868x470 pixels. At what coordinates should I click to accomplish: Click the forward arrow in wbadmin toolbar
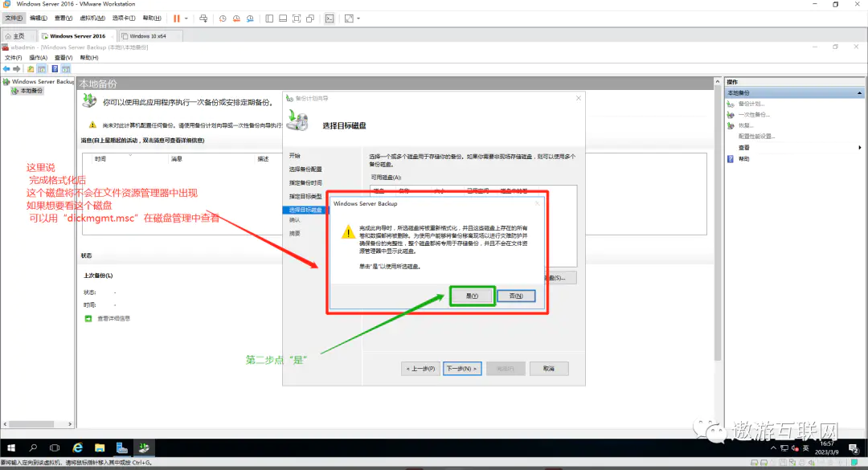pyautogui.click(x=17, y=68)
